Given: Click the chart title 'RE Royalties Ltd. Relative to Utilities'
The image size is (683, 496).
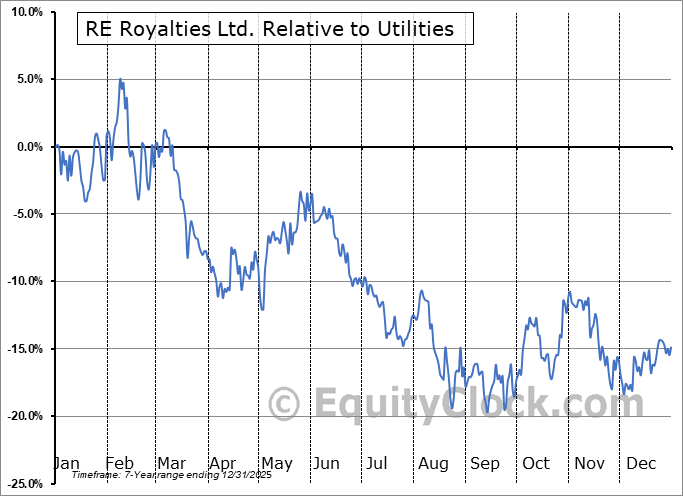Looking at the screenshot, I should (270, 29).
